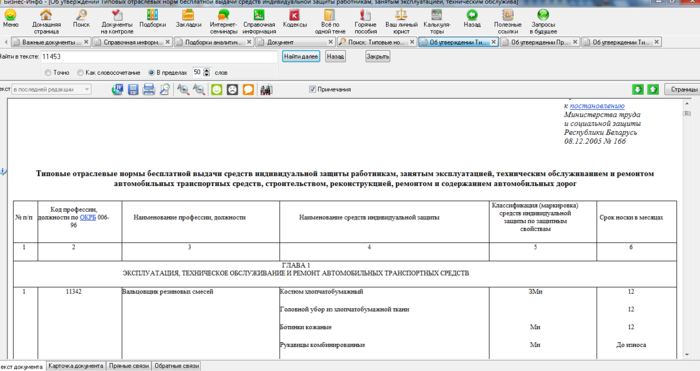Switch to Важные документы tab

pyautogui.click(x=50, y=42)
